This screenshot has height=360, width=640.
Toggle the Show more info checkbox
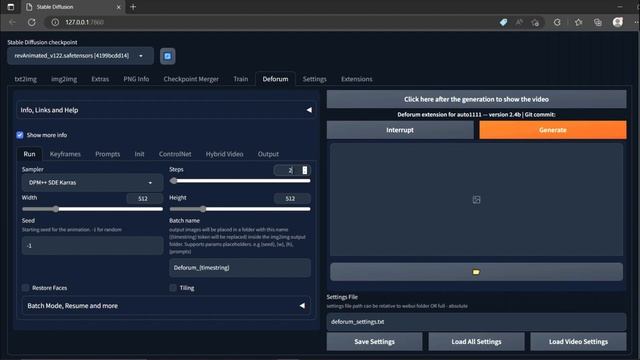[x=20, y=135]
